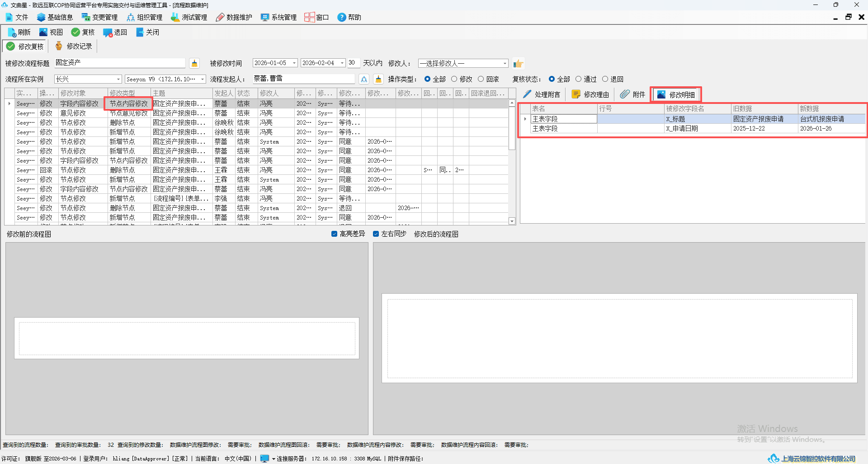Open the person picker icon beside 流程发起人
This screenshot has height=464, width=868.
coord(364,79)
